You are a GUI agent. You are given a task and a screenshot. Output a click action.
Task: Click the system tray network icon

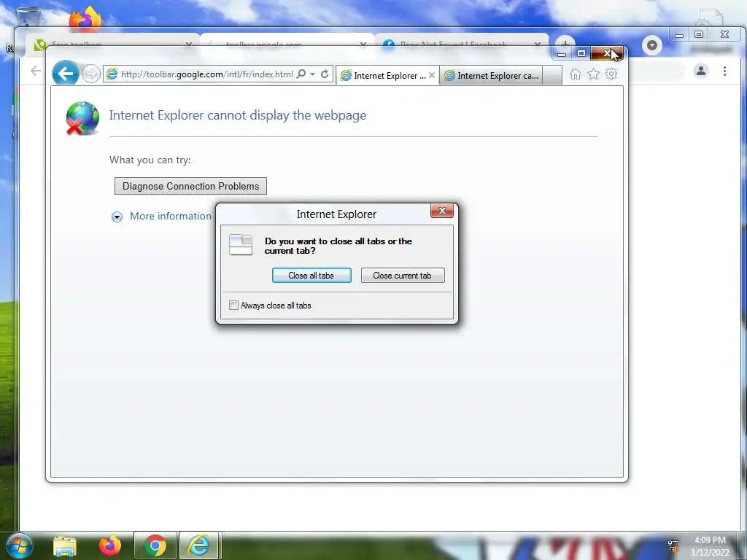click(673, 545)
